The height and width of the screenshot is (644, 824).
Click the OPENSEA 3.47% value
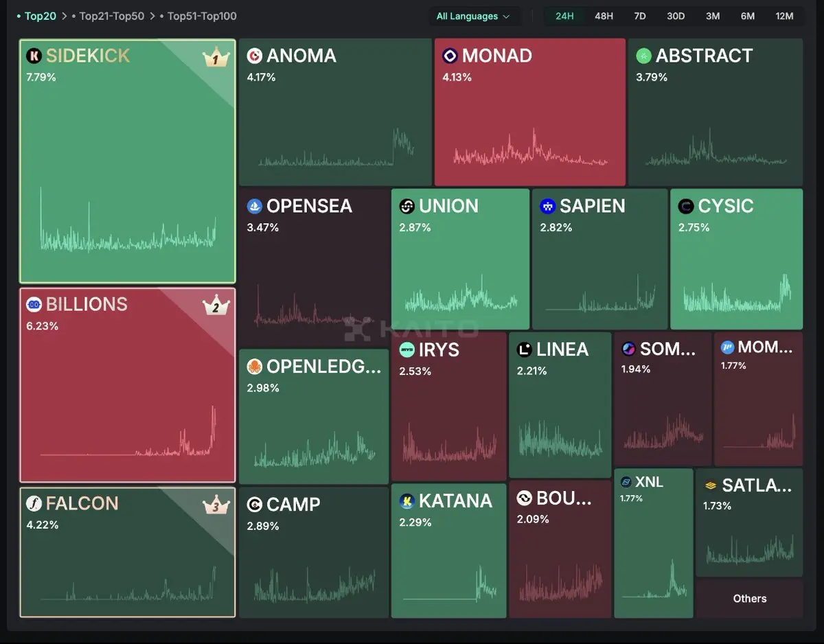pos(263,227)
